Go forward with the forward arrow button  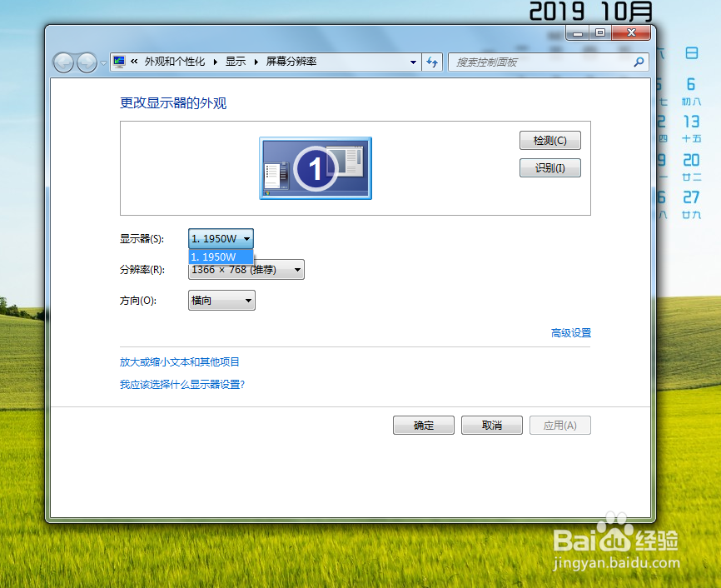coord(87,62)
